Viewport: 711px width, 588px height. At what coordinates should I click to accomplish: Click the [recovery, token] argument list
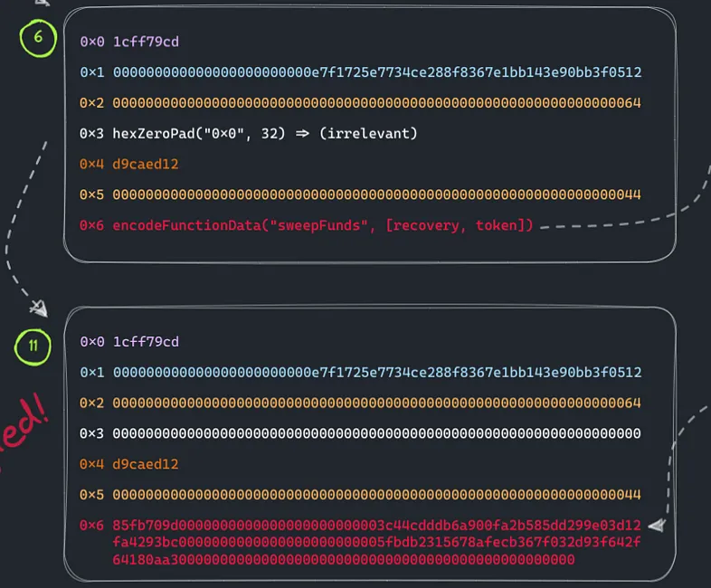[460, 225]
